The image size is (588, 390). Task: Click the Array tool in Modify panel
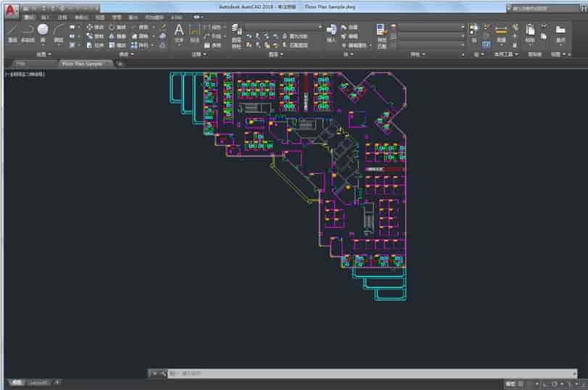[139, 45]
